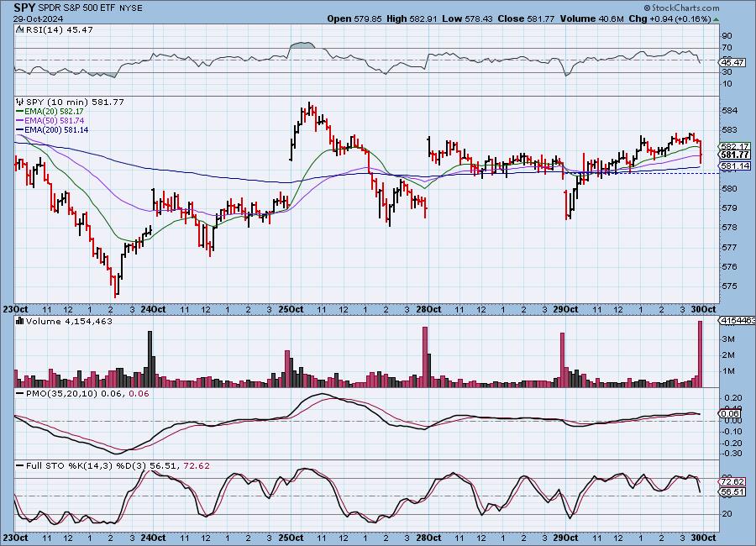
Task: Click the 584 price axis label
Action: click(x=730, y=110)
